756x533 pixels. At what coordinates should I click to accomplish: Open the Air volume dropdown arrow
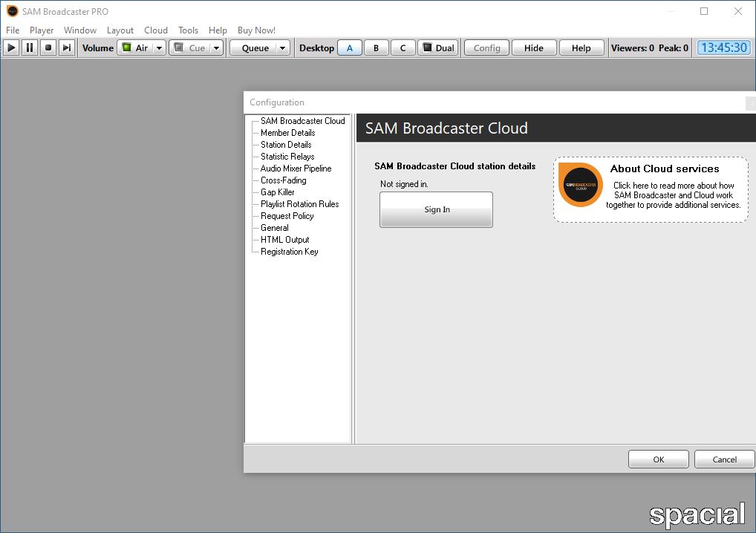click(x=159, y=48)
